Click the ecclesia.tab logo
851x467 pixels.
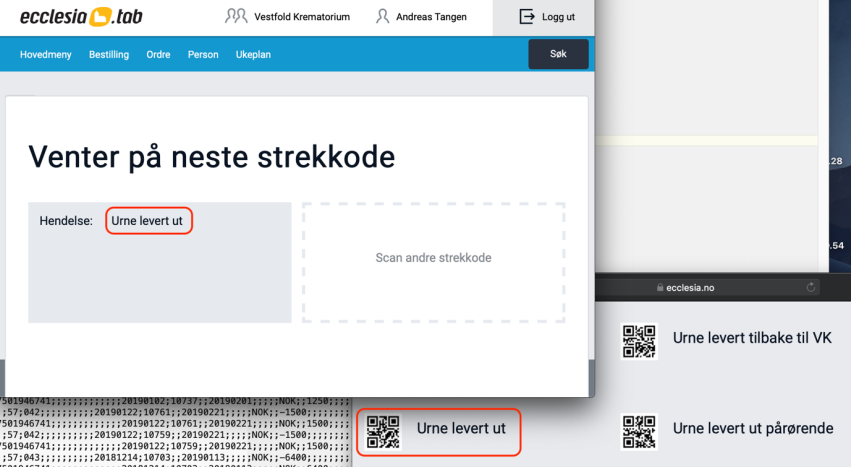81,17
